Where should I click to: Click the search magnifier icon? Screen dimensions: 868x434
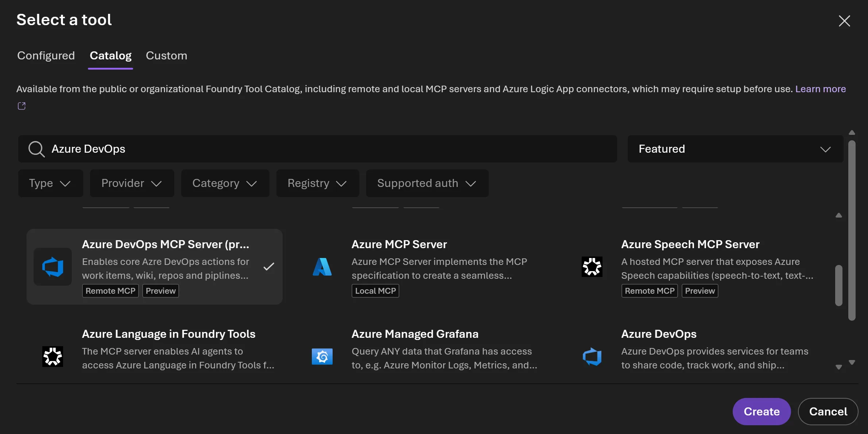tap(36, 149)
